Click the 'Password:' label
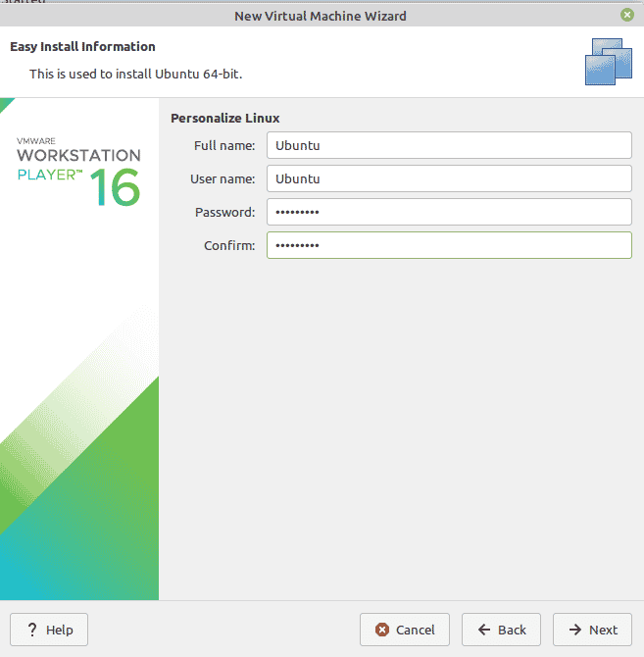The width and height of the screenshot is (644, 657). click(225, 212)
